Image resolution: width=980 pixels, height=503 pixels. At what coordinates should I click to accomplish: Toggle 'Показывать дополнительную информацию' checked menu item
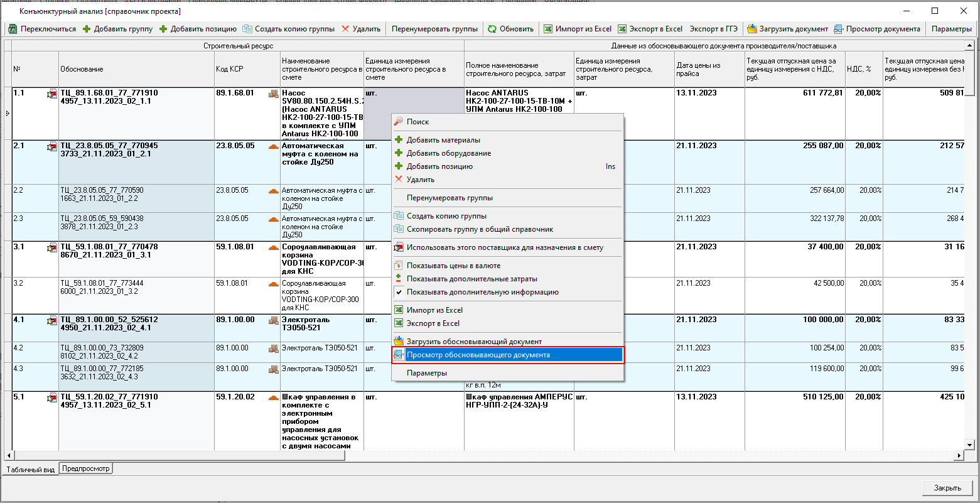tap(482, 292)
